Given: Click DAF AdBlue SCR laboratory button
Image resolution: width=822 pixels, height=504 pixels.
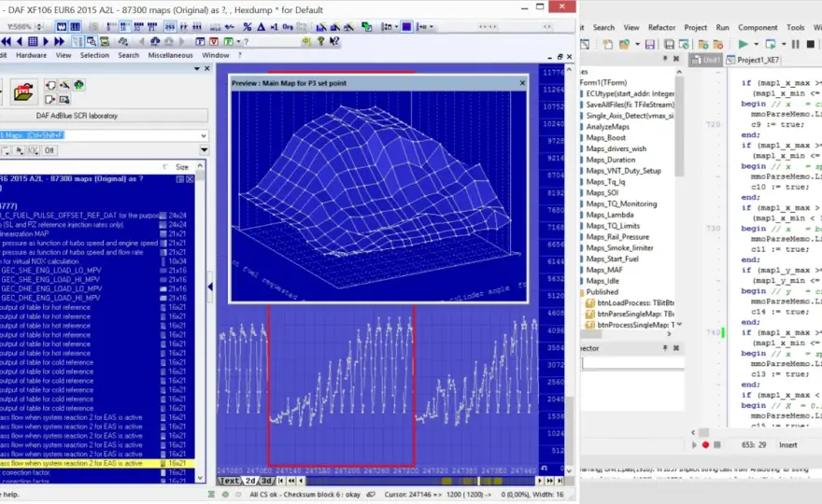Looking at the screenshot, I should pos(104,116).
